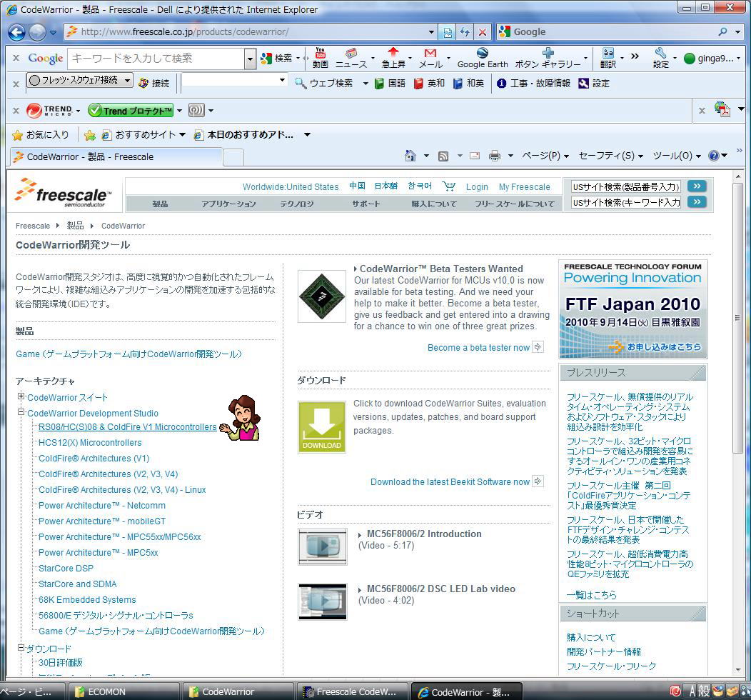
Task: Click the FTF Japan 2010 banner
Action: (632, 309)
